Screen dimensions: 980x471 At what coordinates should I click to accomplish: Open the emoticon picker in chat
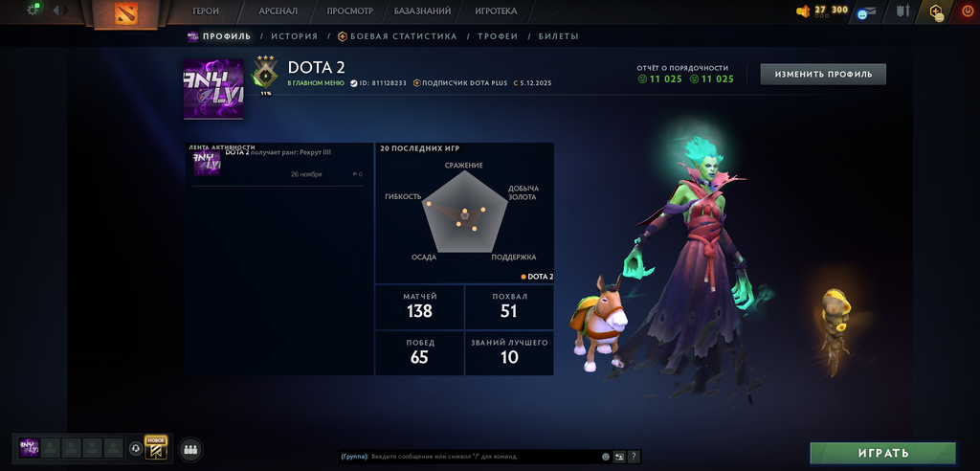(606, 457)
